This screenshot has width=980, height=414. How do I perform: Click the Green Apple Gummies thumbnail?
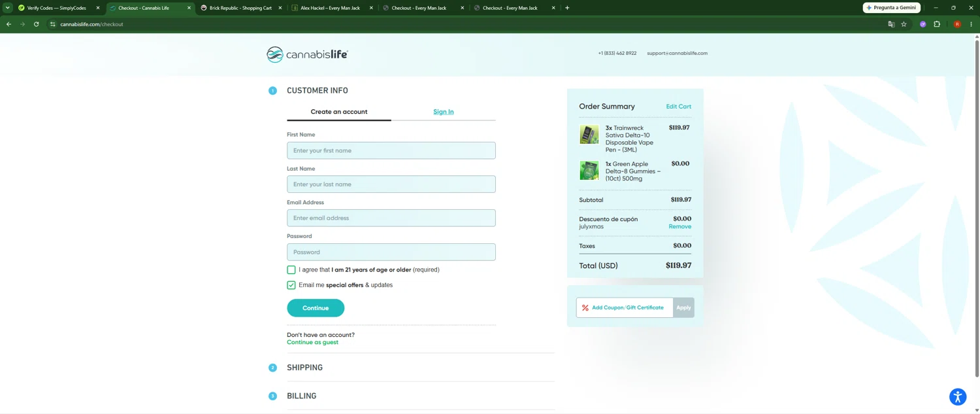pos(589,170)
